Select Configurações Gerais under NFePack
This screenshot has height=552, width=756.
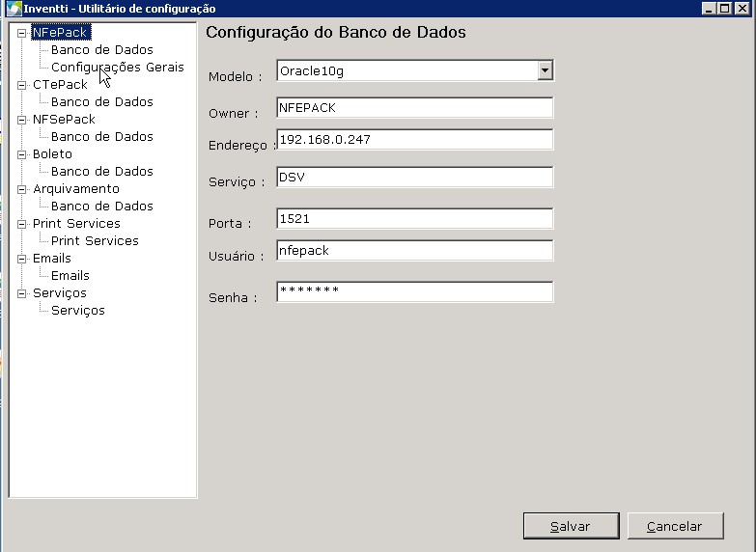coord(117,68)
